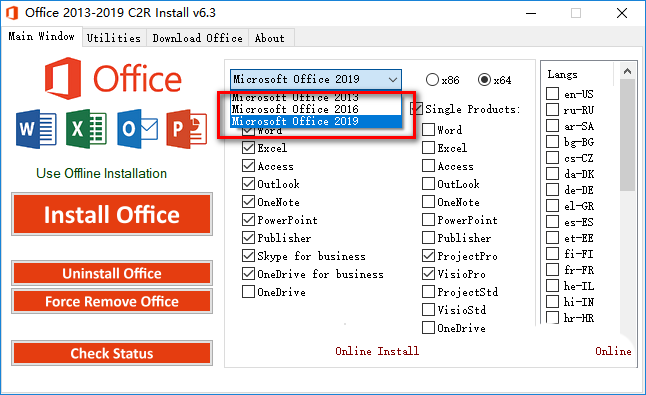Check the et-EE language

pyautogui.click(x=552, y=238)
